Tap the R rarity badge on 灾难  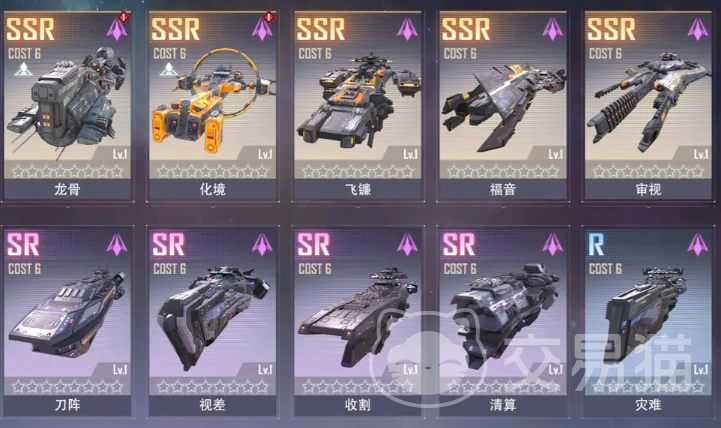[596, 244]
